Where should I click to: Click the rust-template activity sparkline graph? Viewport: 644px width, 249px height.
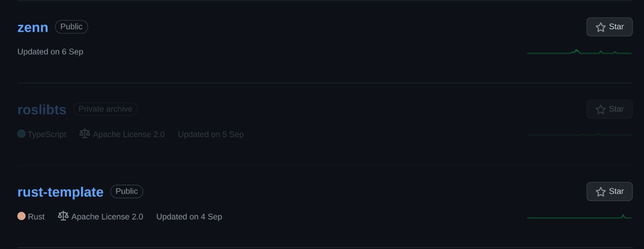(x=579, y=216)
